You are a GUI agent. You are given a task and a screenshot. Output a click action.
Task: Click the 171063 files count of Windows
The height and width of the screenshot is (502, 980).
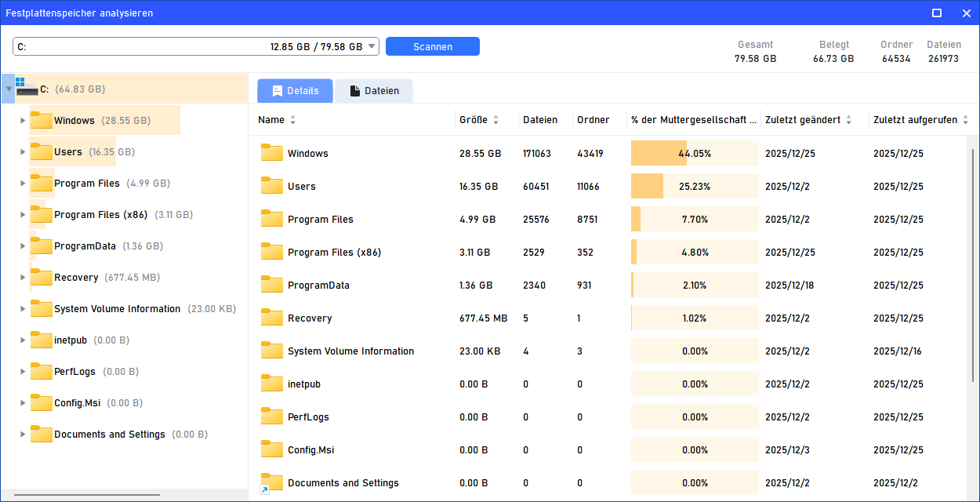[537, 154]
